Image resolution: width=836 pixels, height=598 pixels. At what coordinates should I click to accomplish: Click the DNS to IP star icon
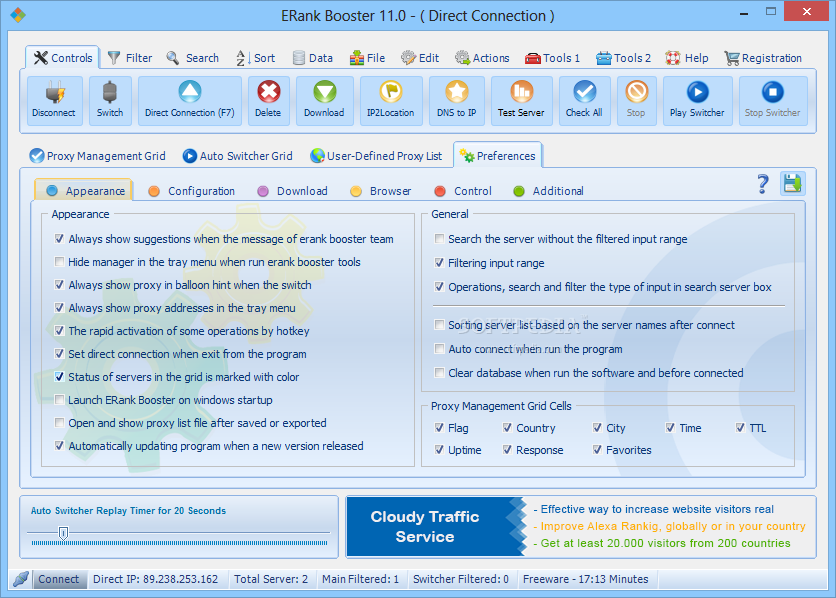(457, 92)
